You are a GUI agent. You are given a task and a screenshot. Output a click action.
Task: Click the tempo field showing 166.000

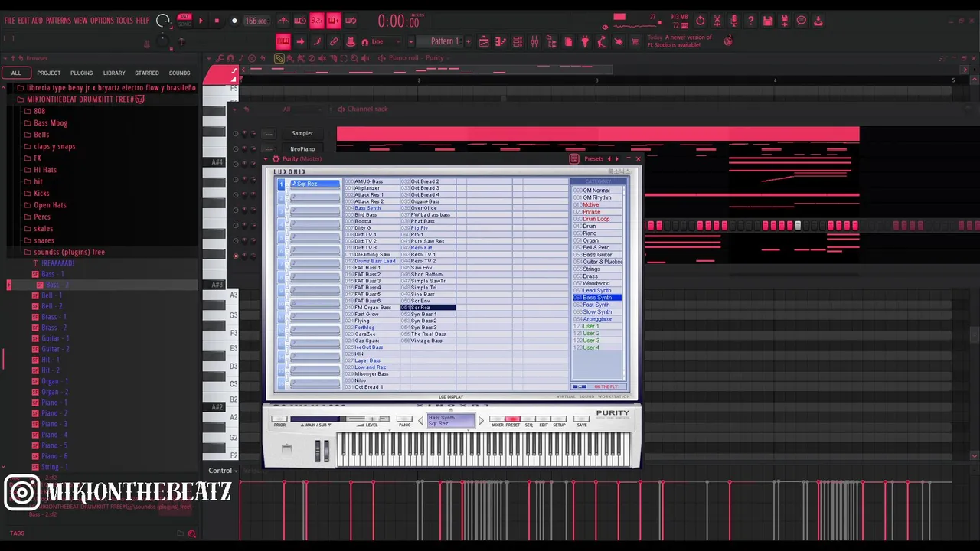point(256,21)
